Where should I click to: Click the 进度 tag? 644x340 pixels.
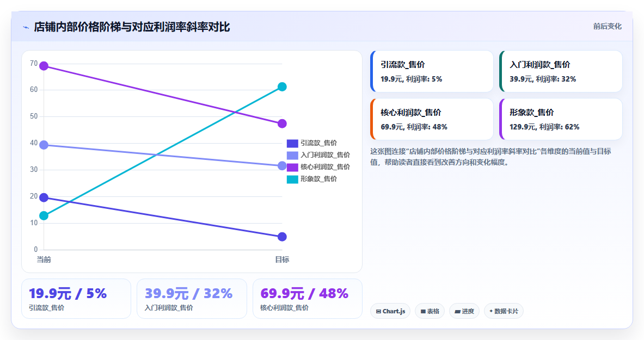tap(464, 311)
